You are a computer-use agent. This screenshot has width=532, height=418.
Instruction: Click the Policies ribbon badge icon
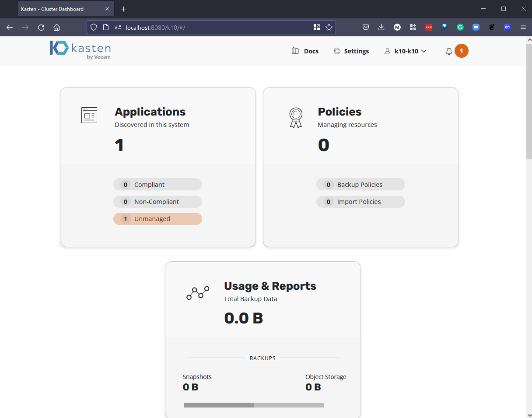[296, 117]
